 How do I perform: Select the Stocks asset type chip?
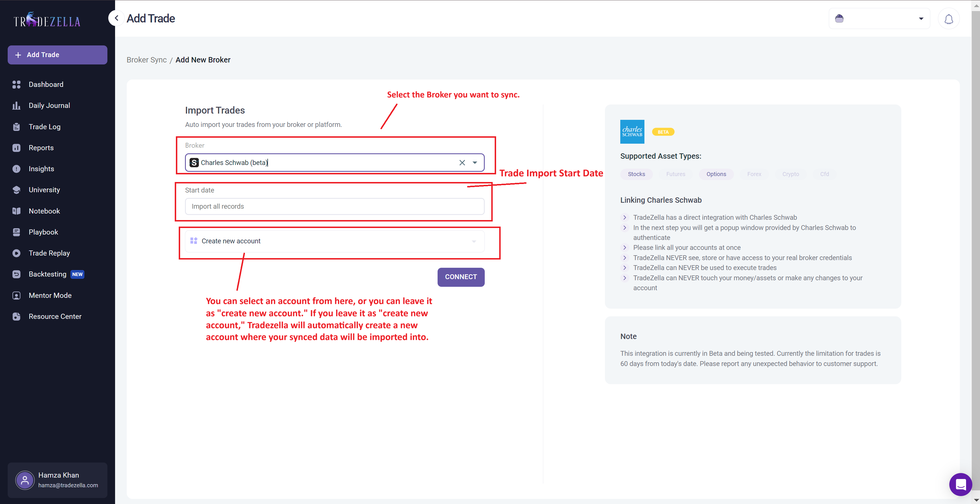[x=636, y=174]
